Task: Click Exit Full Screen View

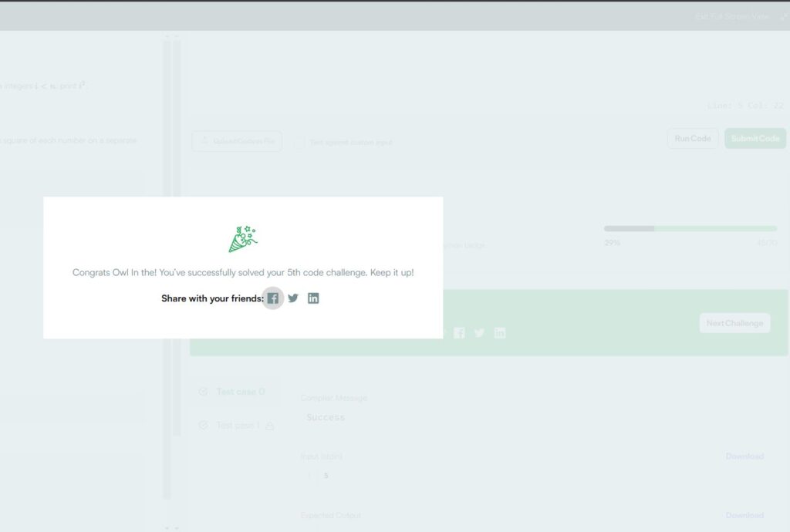Action: (733, 16)
